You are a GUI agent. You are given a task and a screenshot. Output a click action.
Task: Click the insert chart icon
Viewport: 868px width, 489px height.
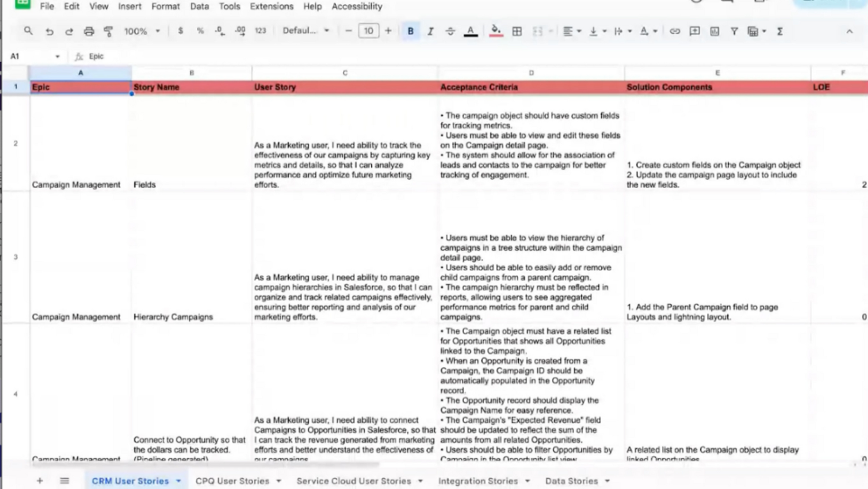click(x=714, y=31)
